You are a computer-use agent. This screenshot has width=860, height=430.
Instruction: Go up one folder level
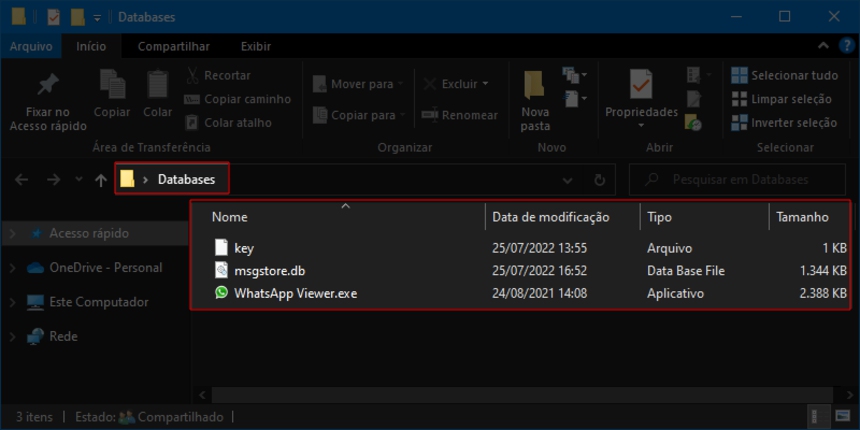coord(100,180)
